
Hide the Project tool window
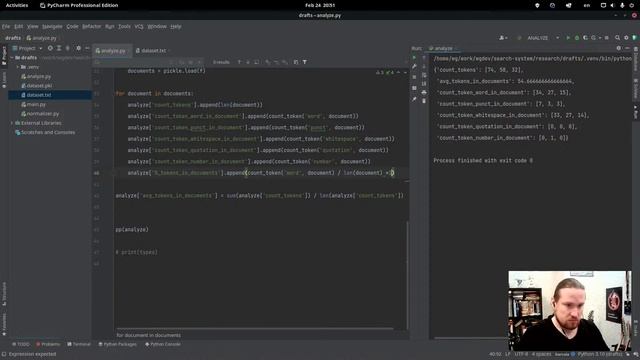pyautogui.click(x=87, y=48)
